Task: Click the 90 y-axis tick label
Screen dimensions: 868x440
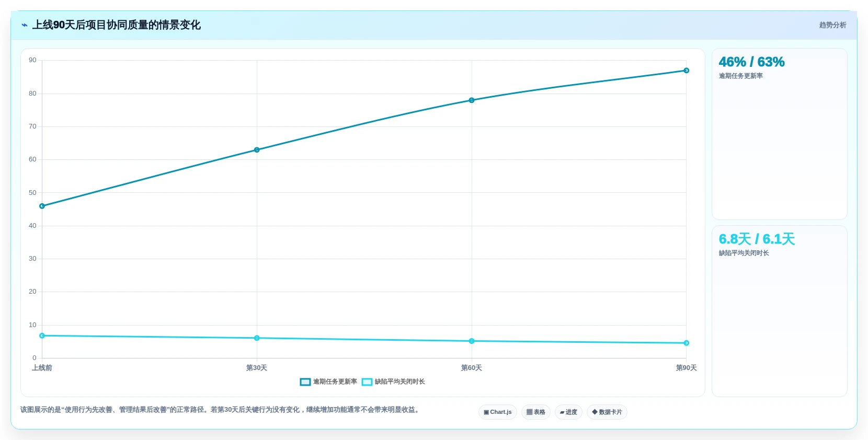Action: (x=32, y=60)
